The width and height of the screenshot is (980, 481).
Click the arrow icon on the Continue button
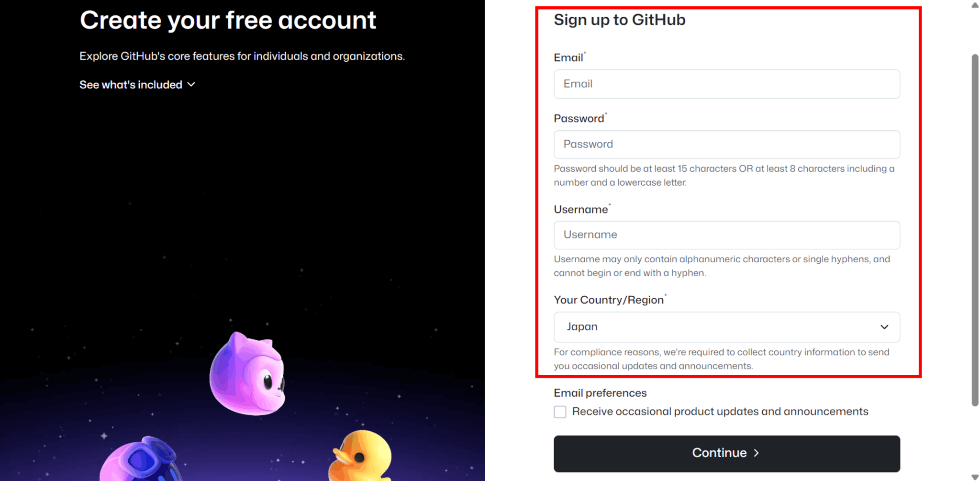click(757, 453)
